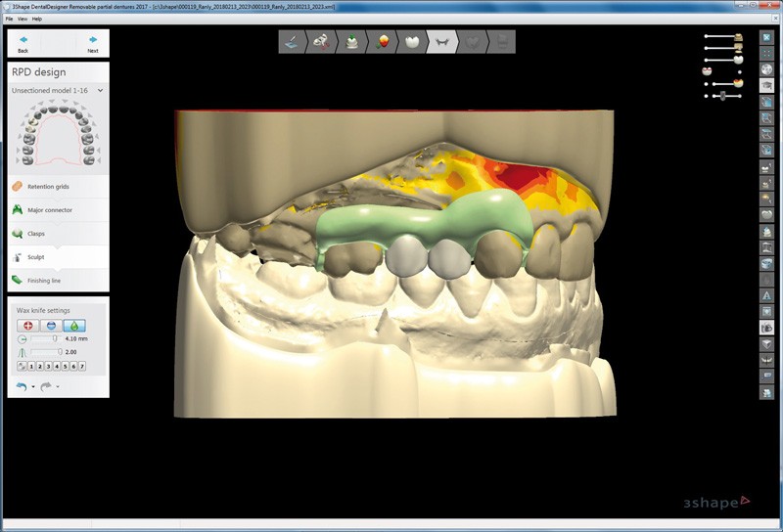Proceed to the Next step
Image resolution: width=783 pixels, height=532 pixels.
coord(93,44)
